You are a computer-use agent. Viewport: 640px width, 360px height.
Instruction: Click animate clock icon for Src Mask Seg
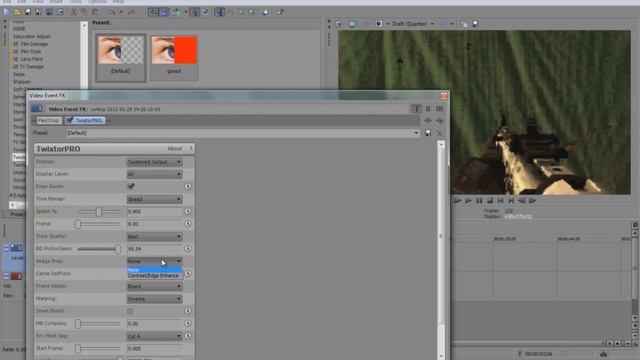pos(187,336)
